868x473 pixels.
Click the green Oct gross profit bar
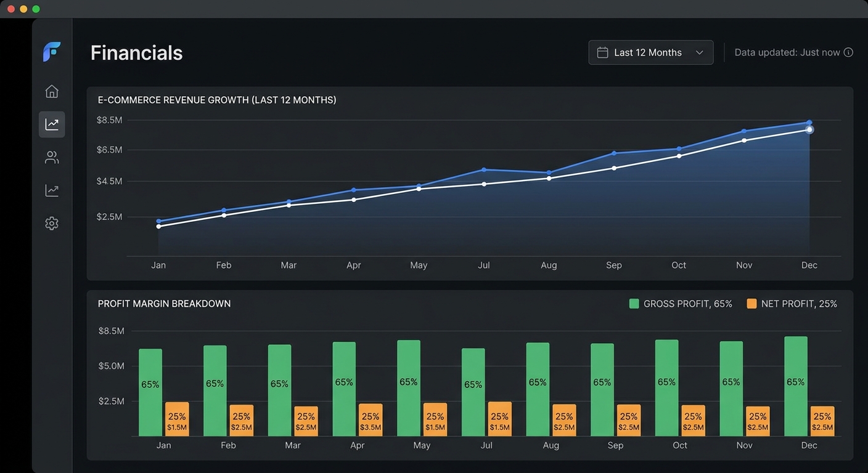[666, 388]
